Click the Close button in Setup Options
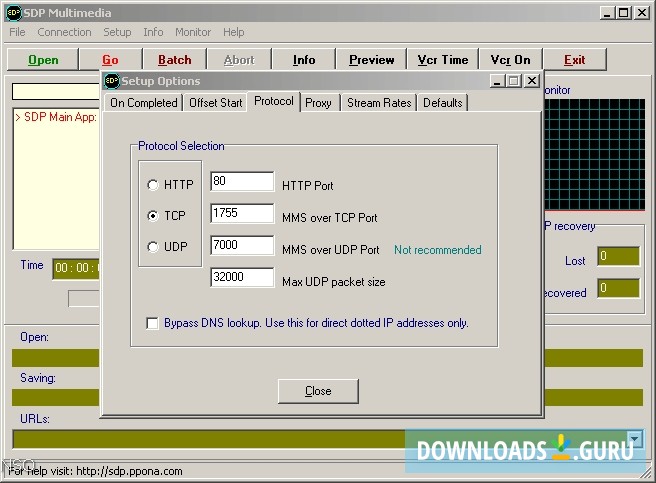The width and height of the screenshot is (656, 483). pyautogui.click(x=318, y=391)
